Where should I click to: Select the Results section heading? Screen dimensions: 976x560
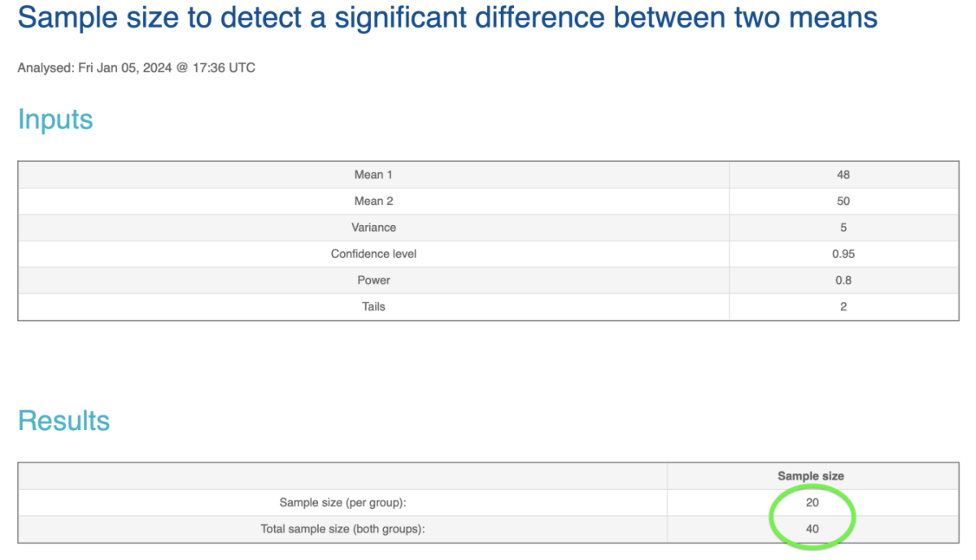[63, 420]
